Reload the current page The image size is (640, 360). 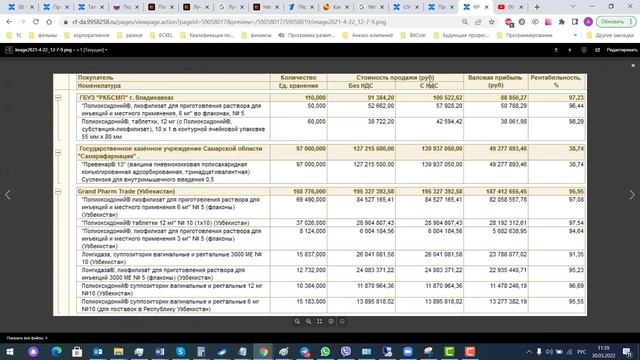click(36, 22)
